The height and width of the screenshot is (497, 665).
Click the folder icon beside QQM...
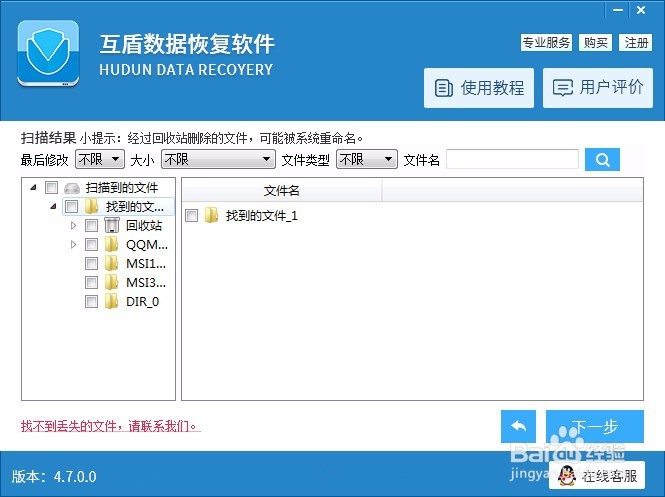tap(112, 244)
